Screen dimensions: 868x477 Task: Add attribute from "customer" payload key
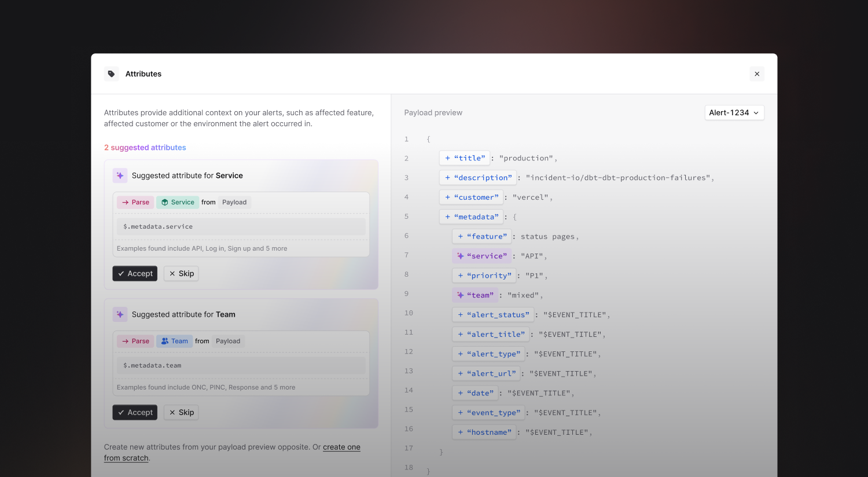pyautogui.click(x=471, y=197)
